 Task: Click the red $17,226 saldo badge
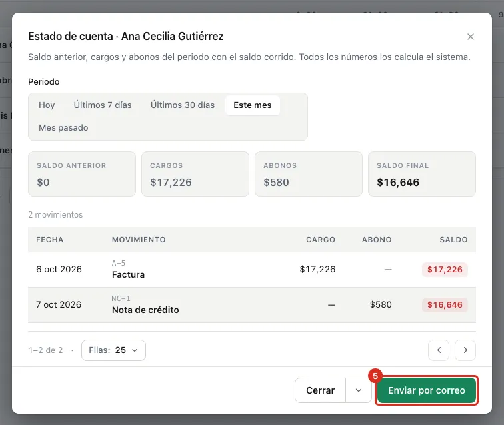click(x=445, y=270)
